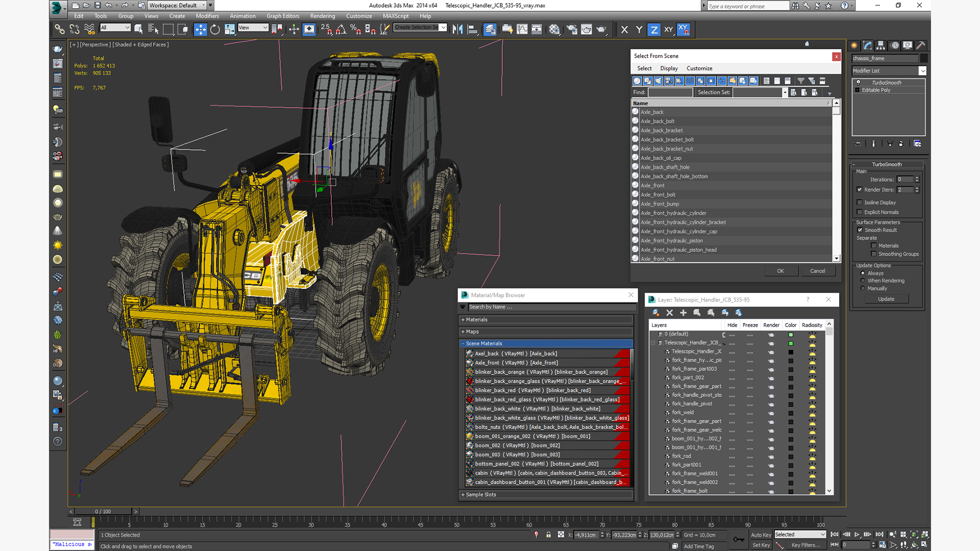The width and height of the screenshot is (980, 551).
Task: Restrict to X axis
Action: click(624, 30)
